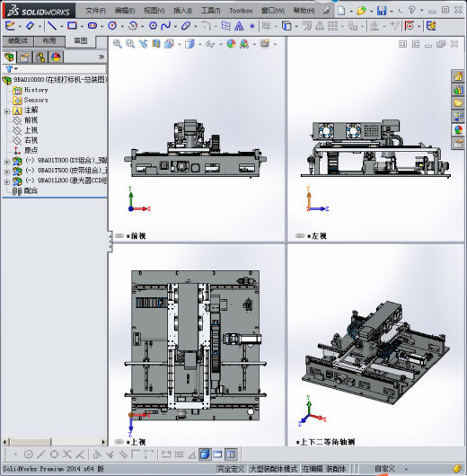The width and height of the screenshot is (467, 476).
Task: Click the tree filter input field
Action: pos(63,69)
